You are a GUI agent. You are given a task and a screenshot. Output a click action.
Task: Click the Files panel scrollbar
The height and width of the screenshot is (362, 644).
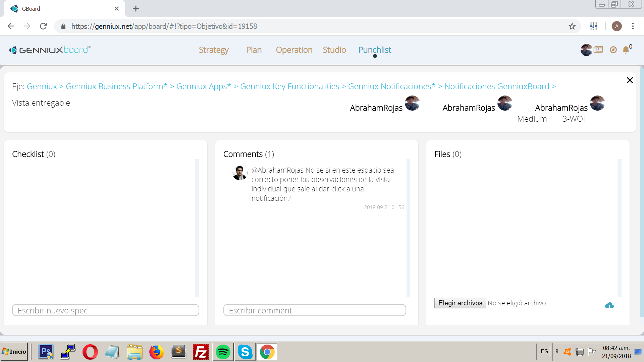tap(619, 228)
